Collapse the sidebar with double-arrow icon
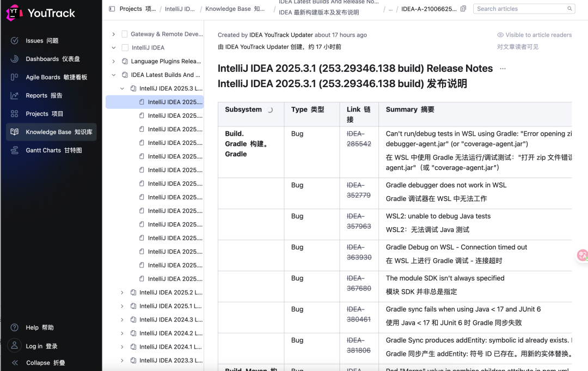This screenshot has height=371, width=588. (15, 363)
